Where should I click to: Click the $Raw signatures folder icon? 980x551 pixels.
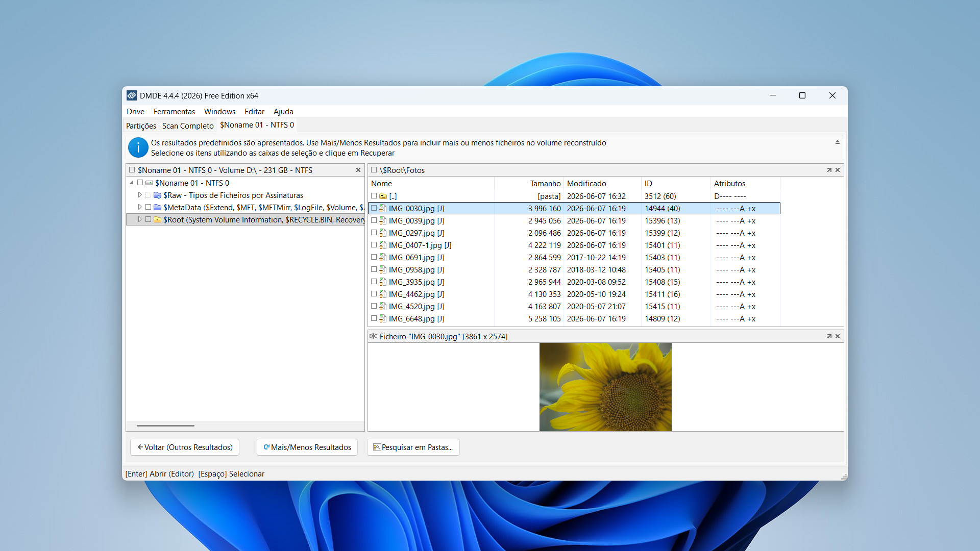pos(158,195)
